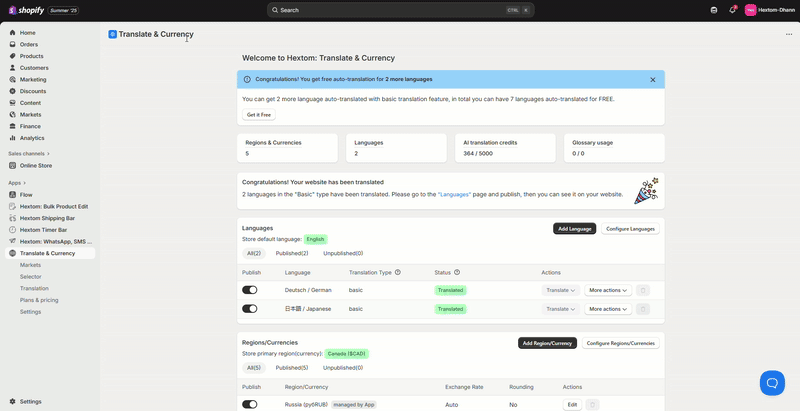800x411 pixels.
Task: Open More actions for Japanese
Action: (608, 309)
